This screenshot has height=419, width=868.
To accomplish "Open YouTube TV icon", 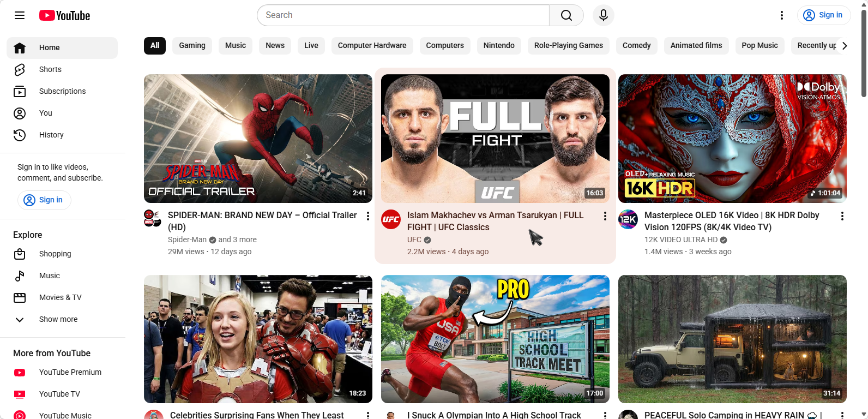I will (20, 394).
